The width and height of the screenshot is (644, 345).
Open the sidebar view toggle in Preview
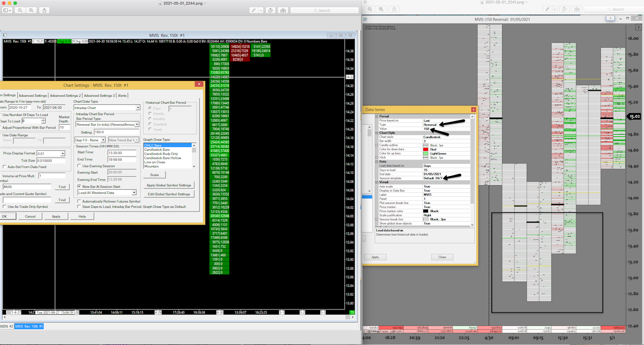(x=7, y=10)
